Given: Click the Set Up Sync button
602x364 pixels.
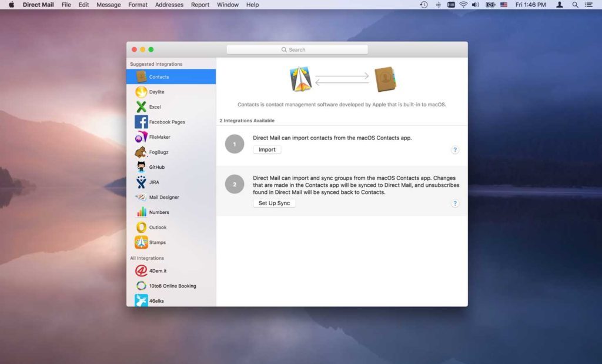Looking at the screenshot, I should coord(274,203).
